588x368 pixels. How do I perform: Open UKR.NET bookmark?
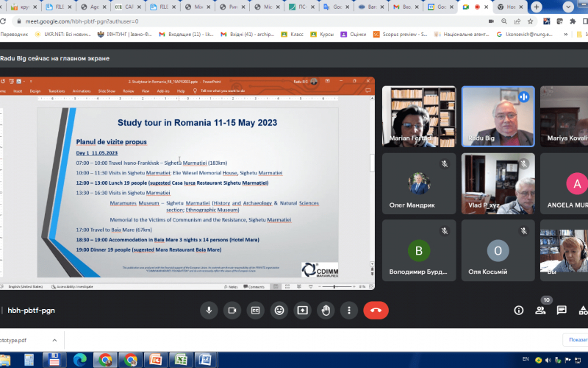click(63, 34)
